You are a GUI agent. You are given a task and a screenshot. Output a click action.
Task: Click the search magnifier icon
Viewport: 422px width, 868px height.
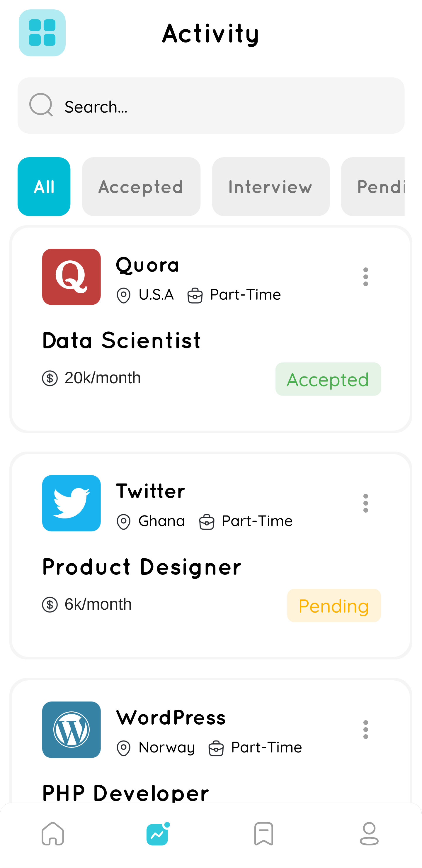pyautogui.click(x=41, y=105)
